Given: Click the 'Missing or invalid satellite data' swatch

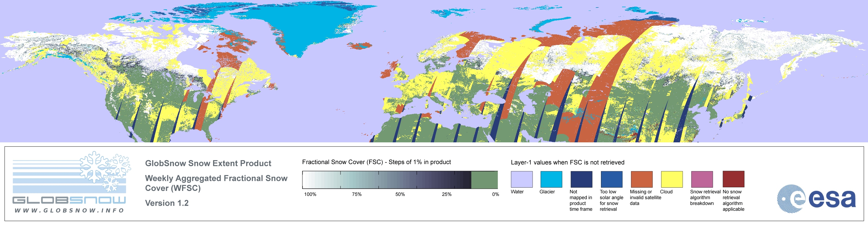Looking at the screenshot, I should pyautogui.click(x=642, y=179).
